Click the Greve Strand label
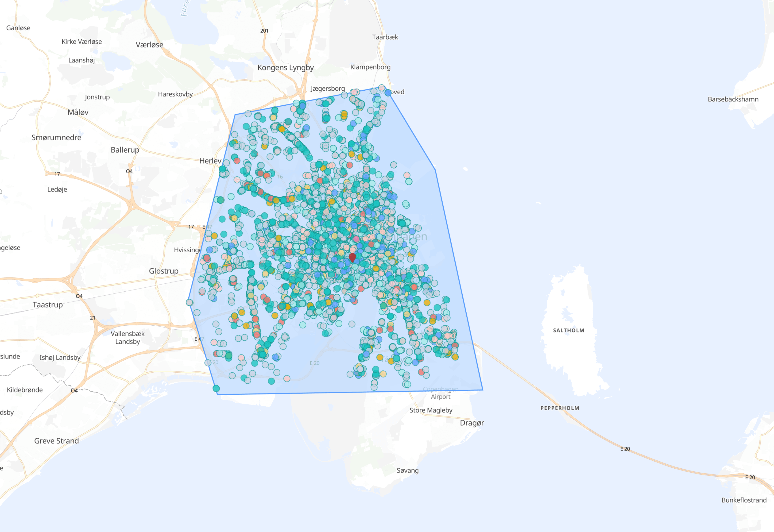 pos(57,441)
